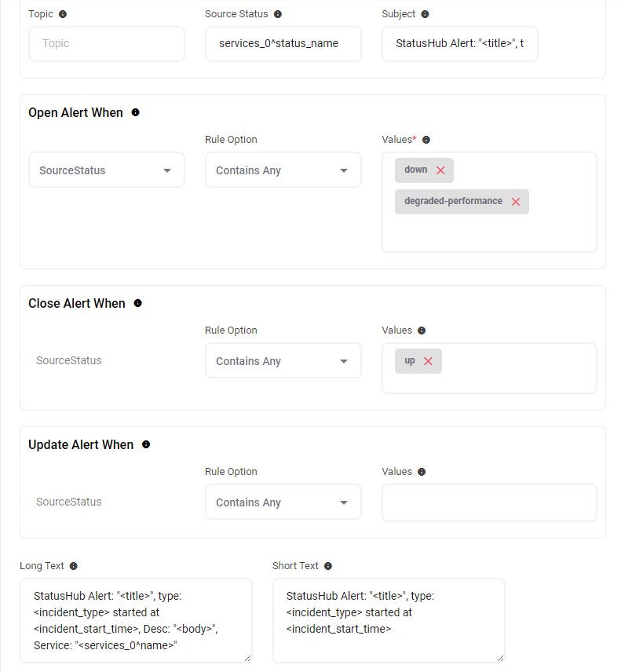Image resolution: width=621 pixels, height=672 pixels.
Task: Click info icon beside Close Alert When
Action: pos(138,303)
